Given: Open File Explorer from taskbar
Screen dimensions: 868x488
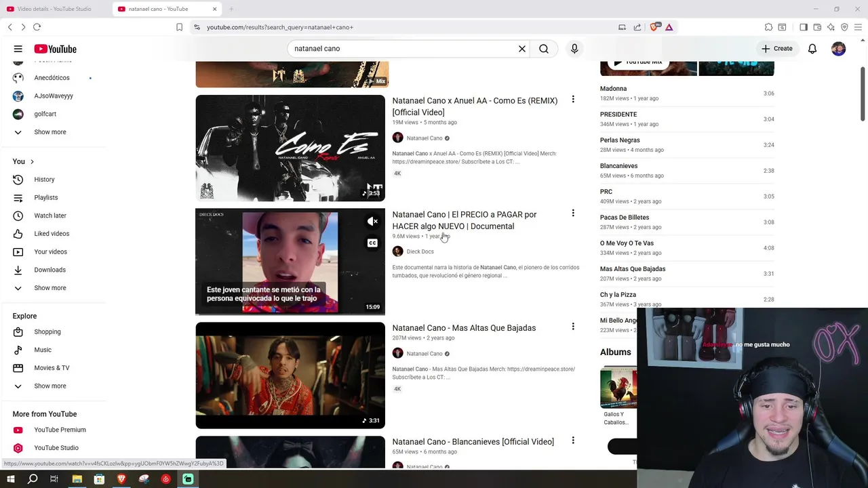Looking at the screenshot, I should 77,479.
